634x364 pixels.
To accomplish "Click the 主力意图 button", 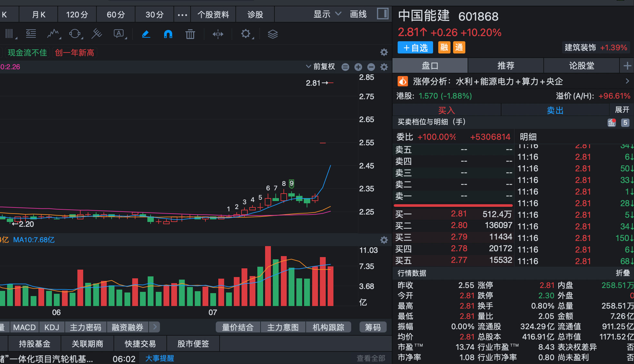I will (x=283, y=327).
